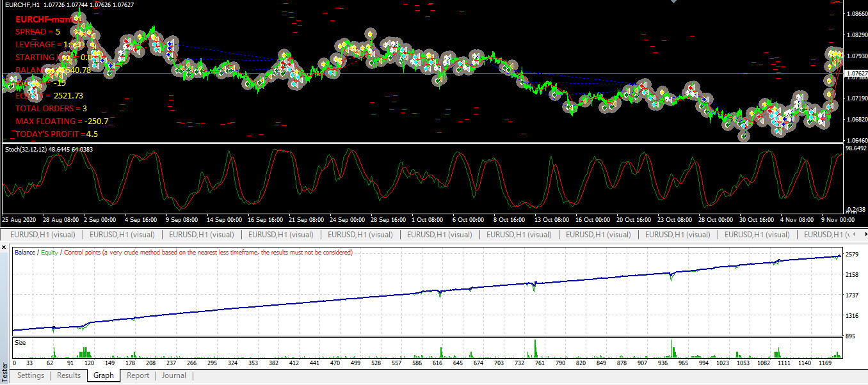Select the Graph tab
868x385 pixels.
tap(103, 375)
